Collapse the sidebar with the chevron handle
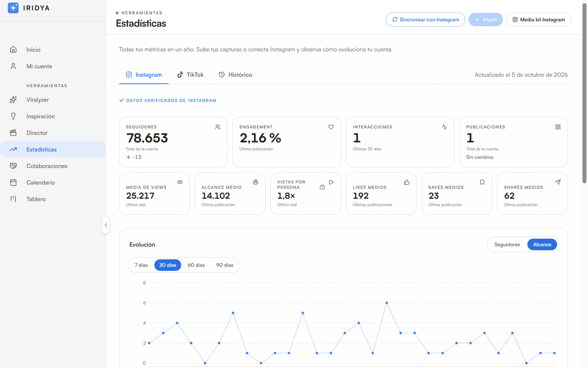This screenshot has width=588, height=368. click(x=106, y=225)
